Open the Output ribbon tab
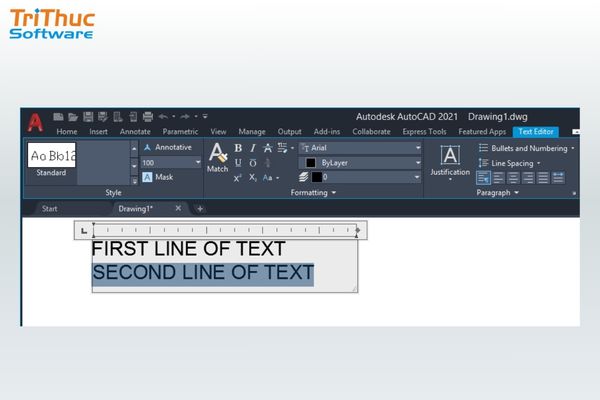Image resolution: width=600 pixels, height=400 pixels. [x=290, y=132]
